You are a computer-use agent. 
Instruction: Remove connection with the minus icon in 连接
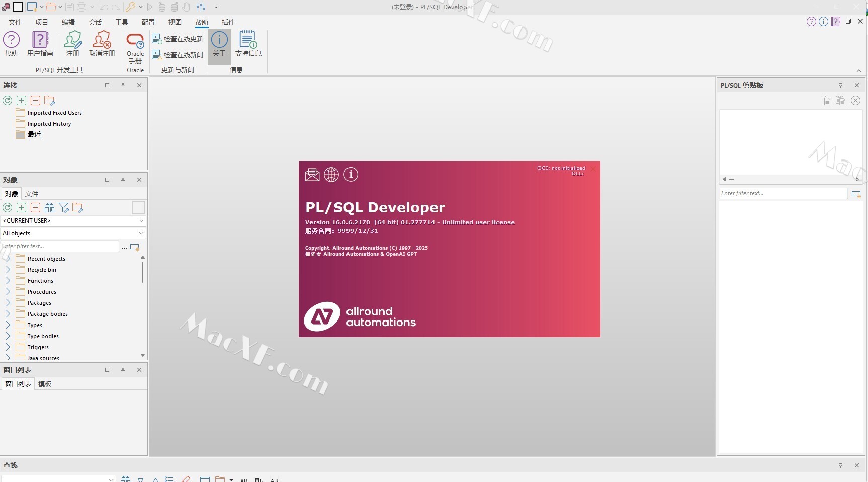(35, 101)
